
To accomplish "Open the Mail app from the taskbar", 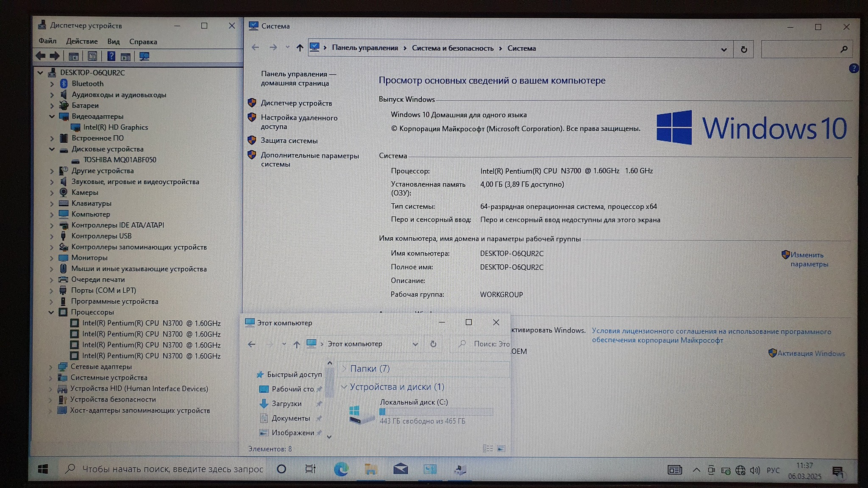I will point(400,469).
